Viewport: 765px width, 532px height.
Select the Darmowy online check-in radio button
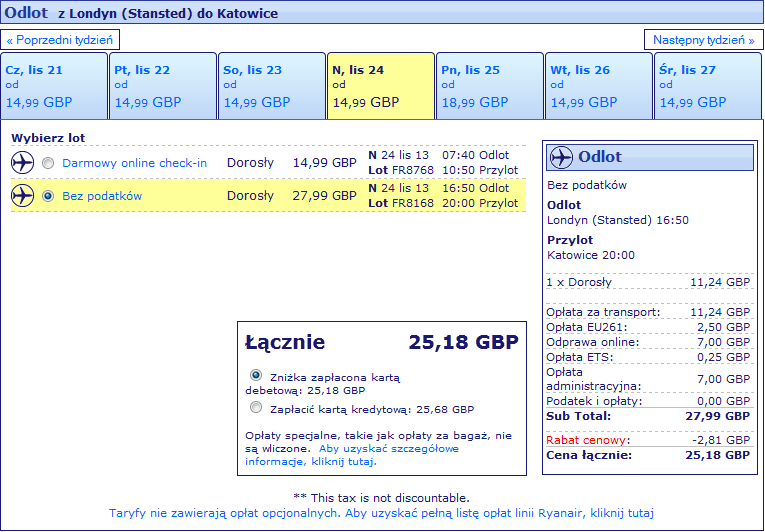click(x=48, y=163)
